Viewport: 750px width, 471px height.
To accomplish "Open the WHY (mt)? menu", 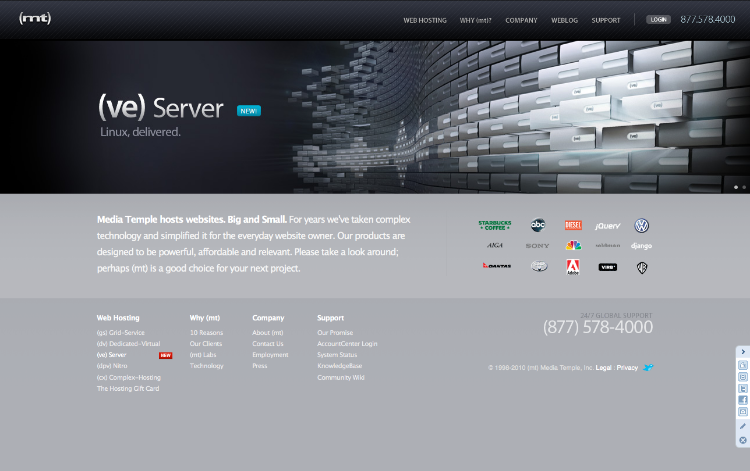I will pos(475,21).
